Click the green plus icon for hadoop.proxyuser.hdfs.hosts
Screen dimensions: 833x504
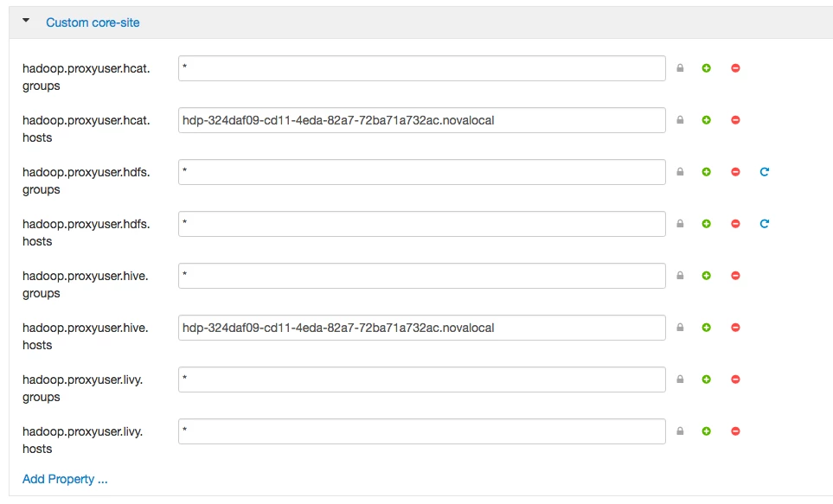706,224
